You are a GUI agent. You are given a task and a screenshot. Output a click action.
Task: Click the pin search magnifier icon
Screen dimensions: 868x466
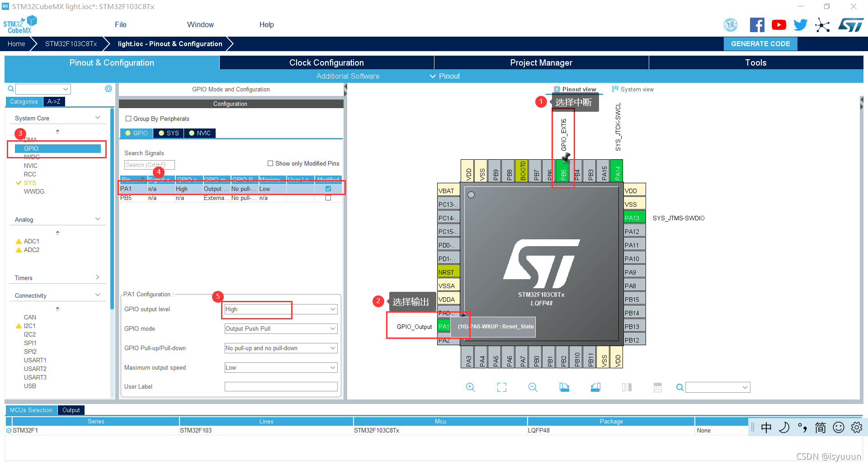[679, 387]
